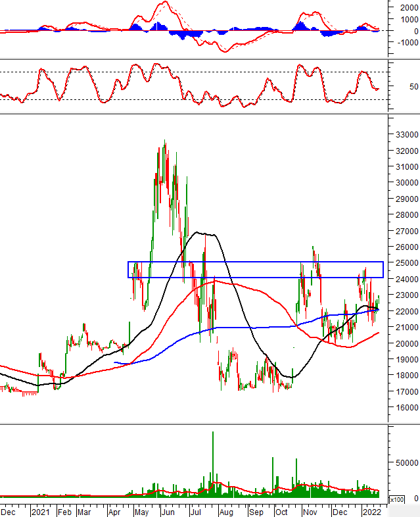The height and width of the screenshot is (517, 420).
Task: Click the 27000 price axis label
Action: (407, 231)
